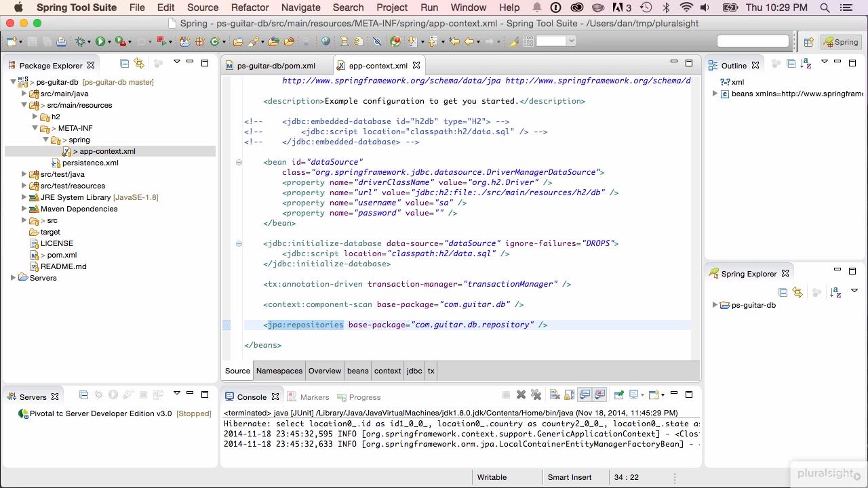Click Open Perspective icon beside Spring
Image resolution: width=868 pixels, height=488 pixels.
point(808,41)
